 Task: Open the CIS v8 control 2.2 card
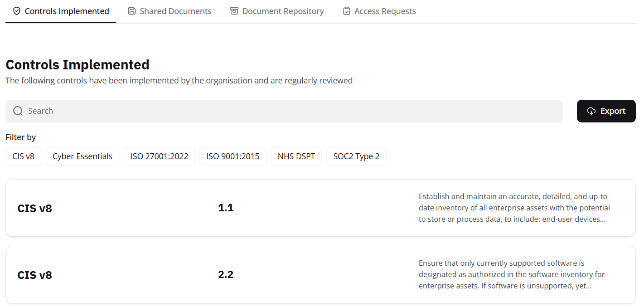point(320,275)
